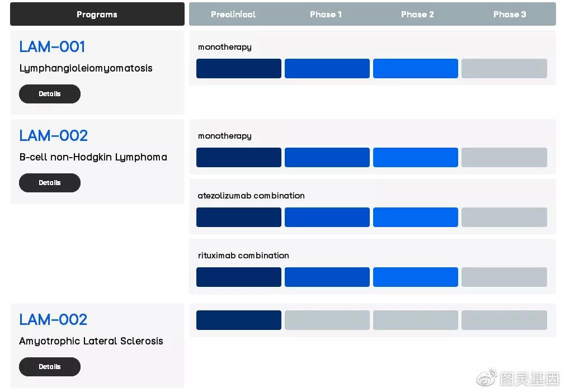
Task: Click the Weibo logo watermark icon
Action: pyautogui.click(x=487, y=377)
